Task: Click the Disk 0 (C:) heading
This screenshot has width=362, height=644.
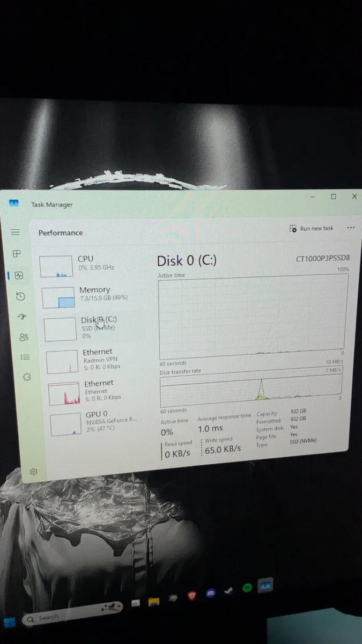Action: [x=187, y=261]
